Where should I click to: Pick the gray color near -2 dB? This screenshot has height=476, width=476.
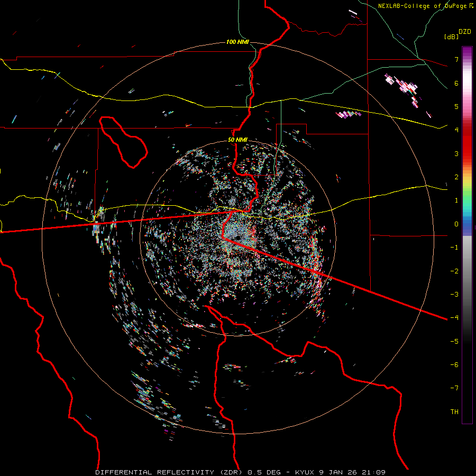pos(467,271)
